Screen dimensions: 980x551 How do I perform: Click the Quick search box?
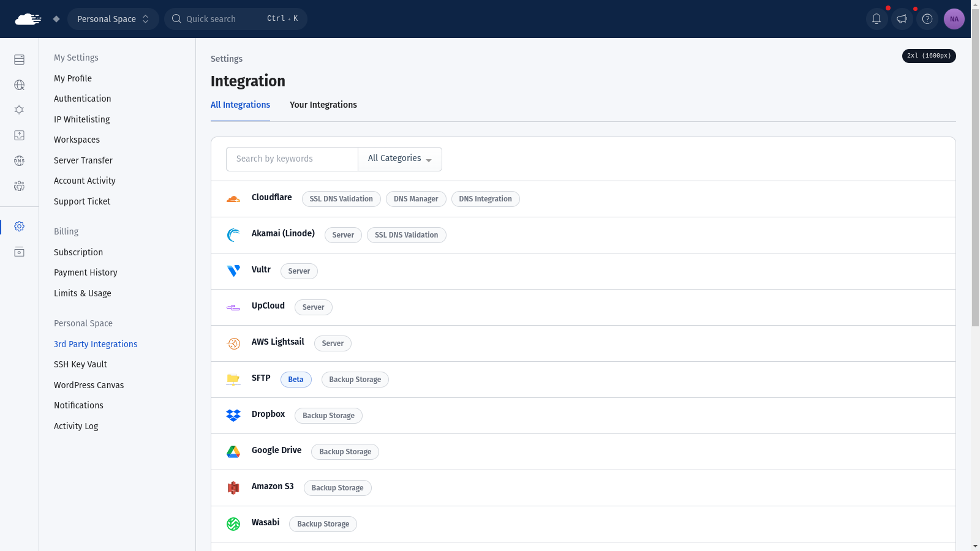coord(236,19)
